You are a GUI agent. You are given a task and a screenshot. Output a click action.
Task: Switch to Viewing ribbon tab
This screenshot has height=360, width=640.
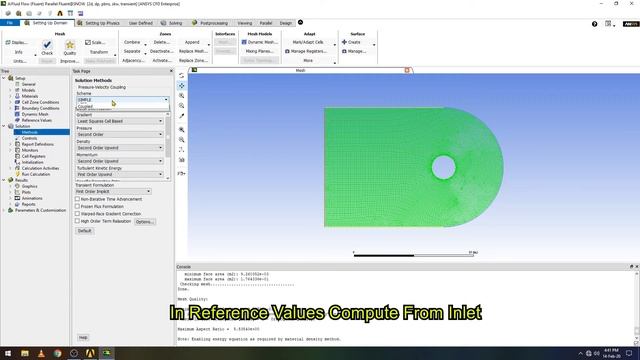pos(244,23)
